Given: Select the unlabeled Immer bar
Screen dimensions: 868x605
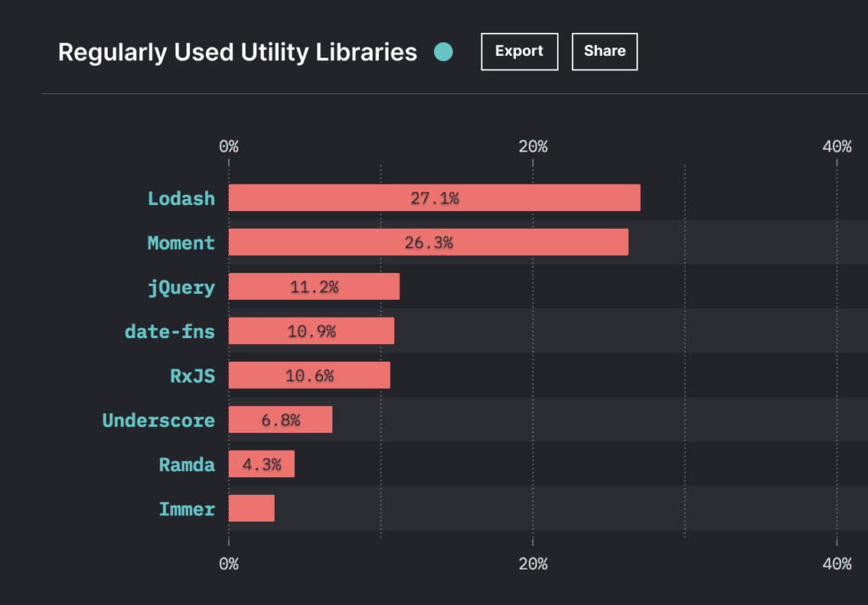Looking at the screenshot, I should [252, 508].
